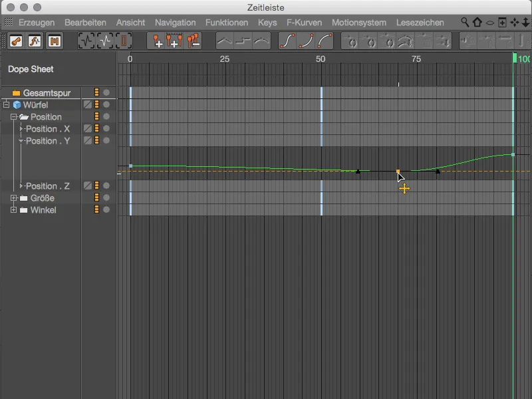Open the Lesezeichen menu
This screenshot has width=532, height=399.
(420, 23)
